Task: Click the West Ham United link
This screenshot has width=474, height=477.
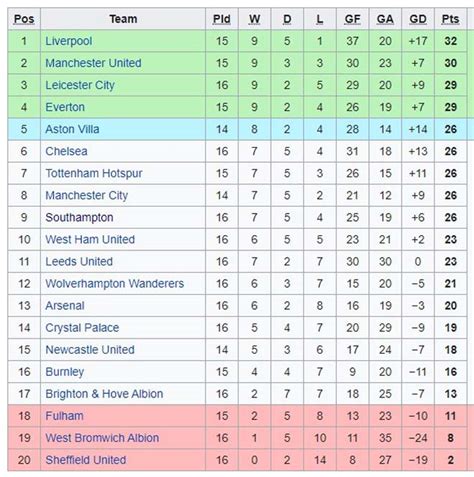Action: pyautogui.click(x=90, y=239)
